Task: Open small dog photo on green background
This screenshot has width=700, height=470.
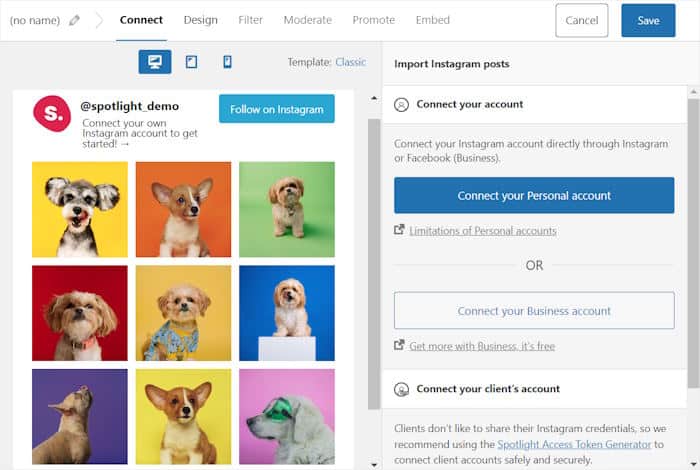Action: tap(287, 209)
